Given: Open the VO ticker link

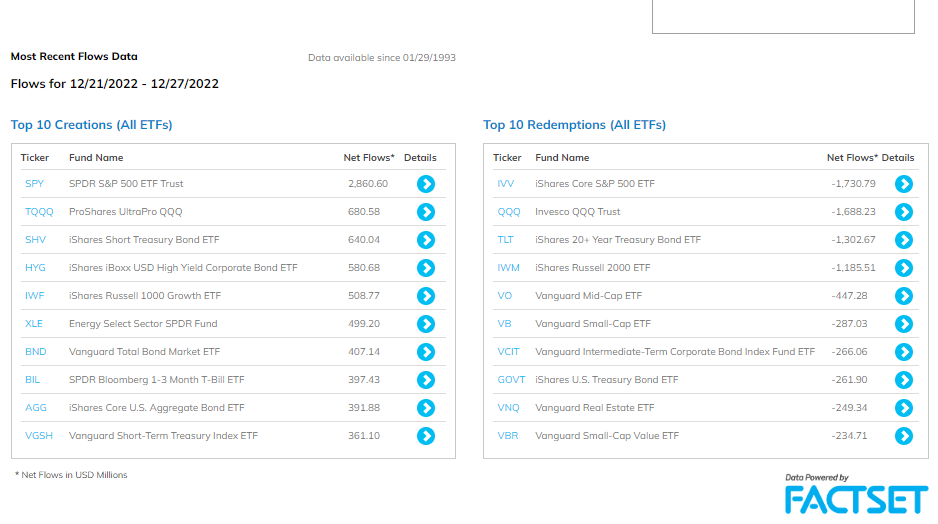Looking at the screenshot, I should coord(504,295).
